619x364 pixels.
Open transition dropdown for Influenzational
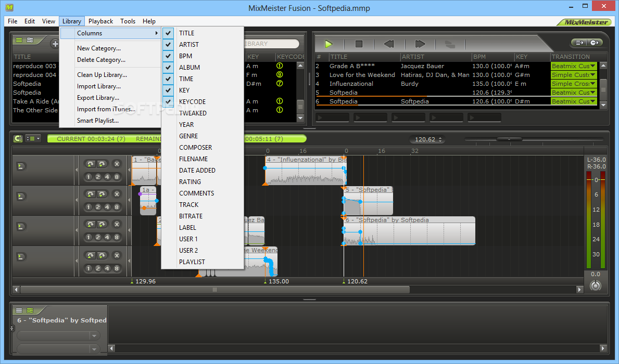click(x=592, y=84)
